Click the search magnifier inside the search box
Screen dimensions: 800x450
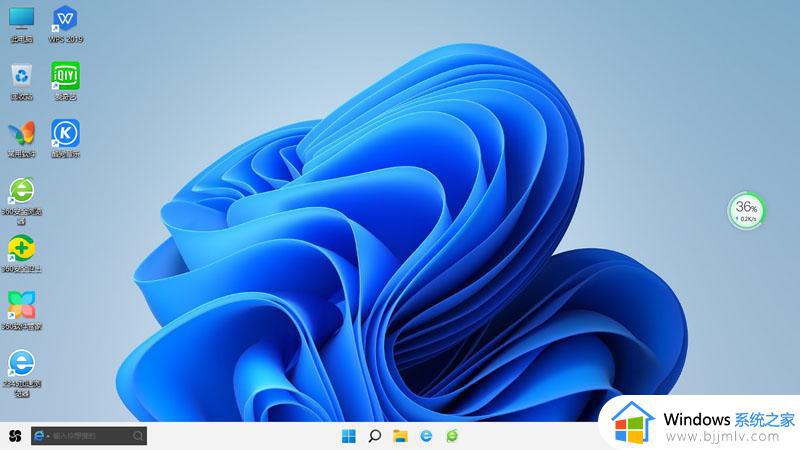click(138, 436)
